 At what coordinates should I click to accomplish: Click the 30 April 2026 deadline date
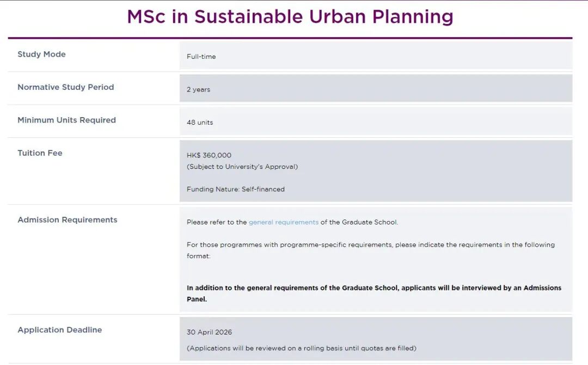pos(209,332)
